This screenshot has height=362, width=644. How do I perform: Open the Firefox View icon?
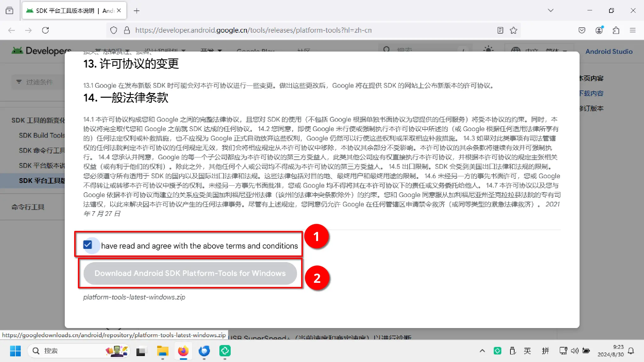10,11
